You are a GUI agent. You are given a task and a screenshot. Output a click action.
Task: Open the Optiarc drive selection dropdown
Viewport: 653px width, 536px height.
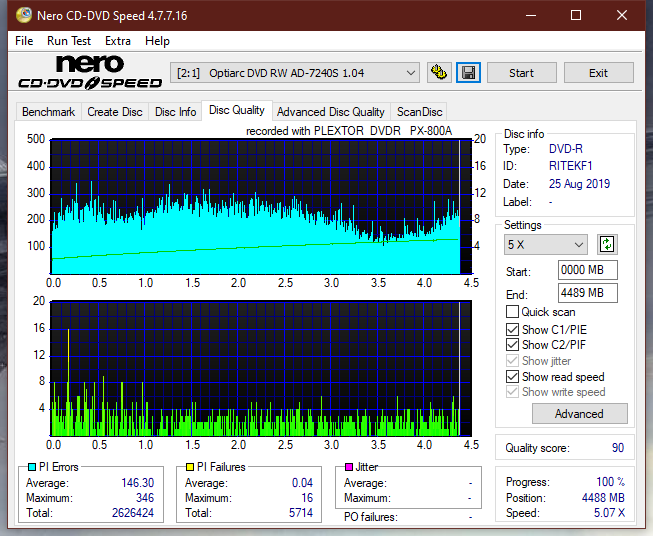(294, 73)
